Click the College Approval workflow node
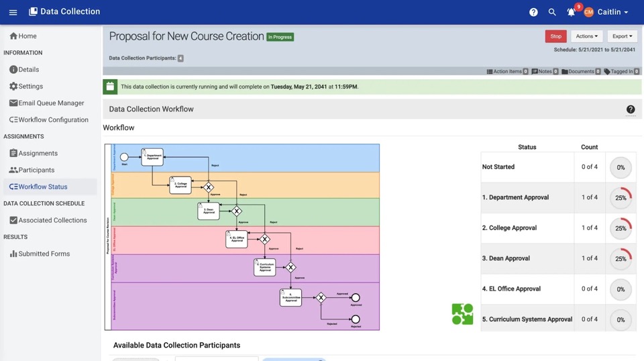 (x=180, y=185)
